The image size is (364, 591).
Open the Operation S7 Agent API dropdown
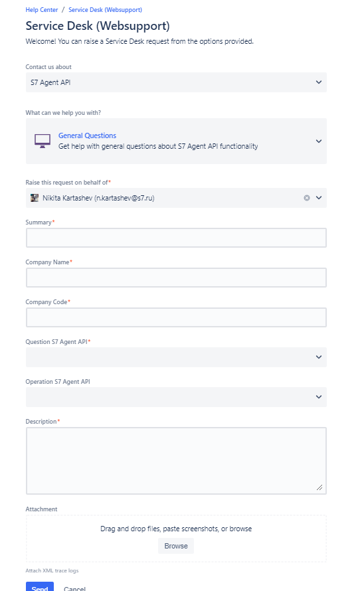(176, 397)
